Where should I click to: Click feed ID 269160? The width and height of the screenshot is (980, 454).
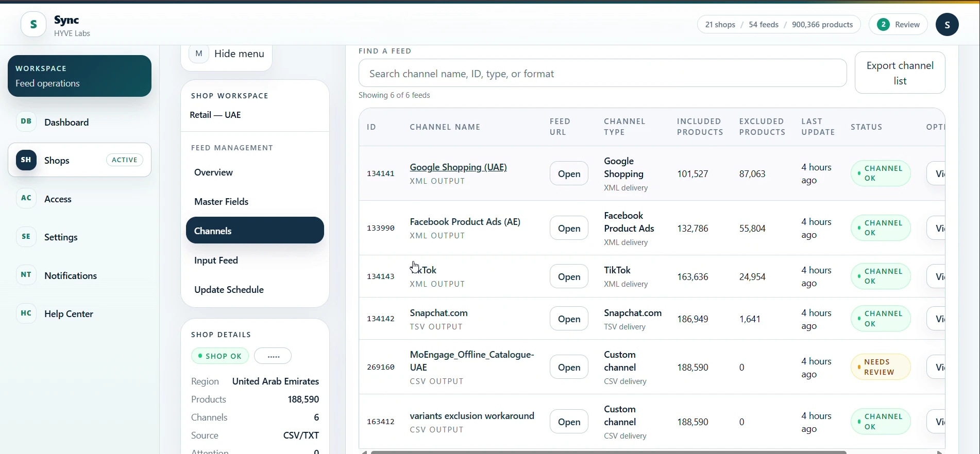pos(380,367)
